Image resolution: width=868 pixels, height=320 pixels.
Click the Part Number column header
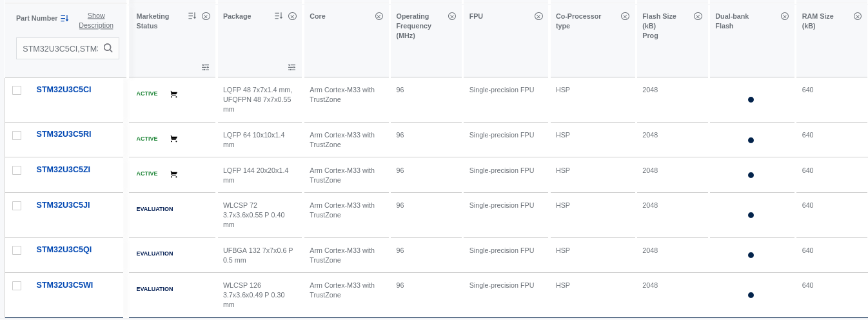37,18
